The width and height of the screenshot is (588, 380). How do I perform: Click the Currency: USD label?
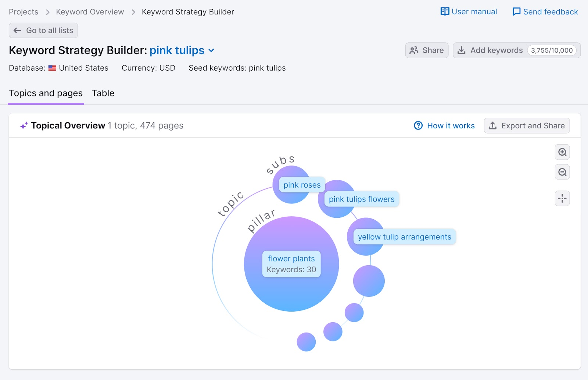point(148,68)
